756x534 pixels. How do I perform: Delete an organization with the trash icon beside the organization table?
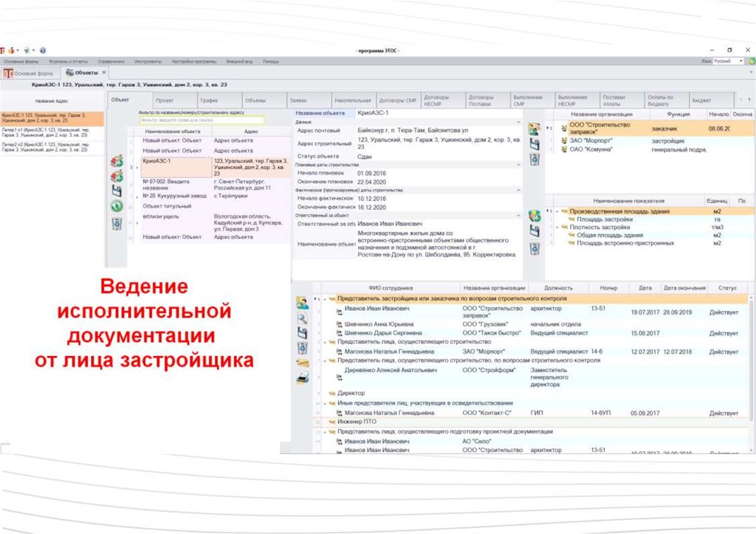535,160
